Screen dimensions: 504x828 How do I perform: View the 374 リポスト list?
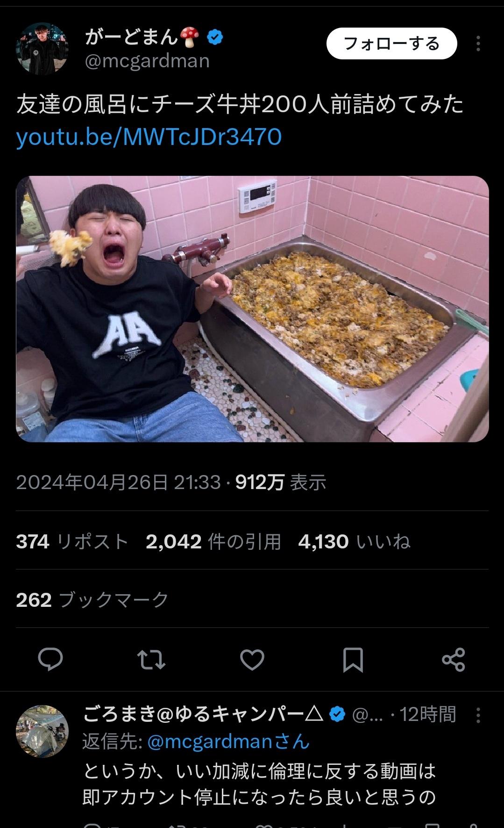pyautogui.click(x=72, y=541)
